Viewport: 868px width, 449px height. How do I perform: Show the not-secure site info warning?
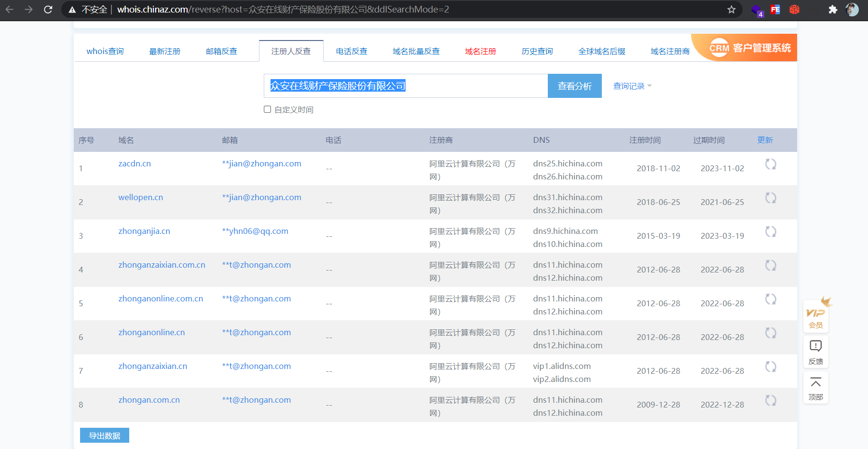(88, 10)
